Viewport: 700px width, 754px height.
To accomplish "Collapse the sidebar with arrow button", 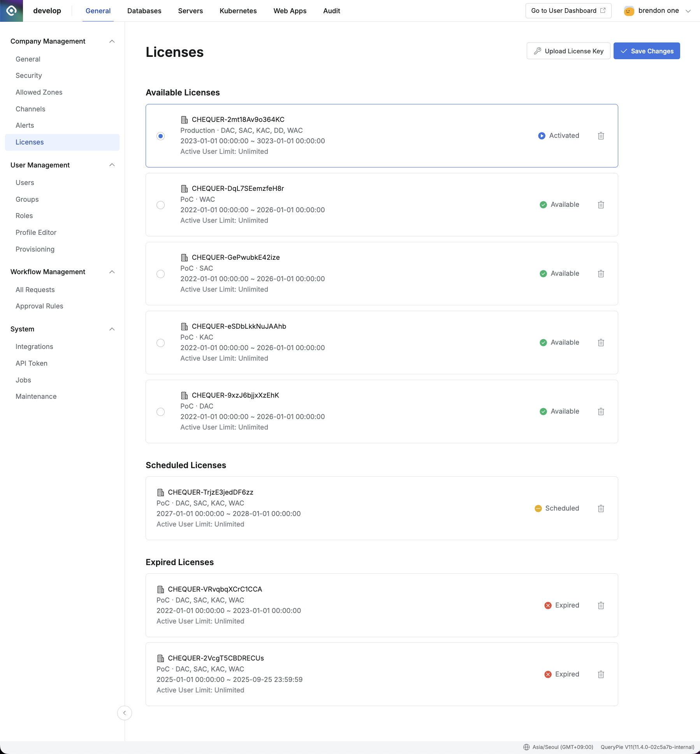I will coord(125,713).
